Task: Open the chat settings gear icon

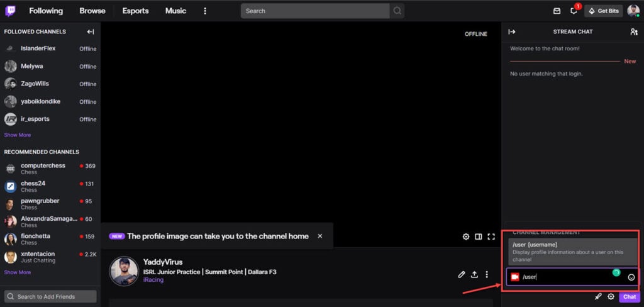Action: pyautogui.click(x=611, y=296)
